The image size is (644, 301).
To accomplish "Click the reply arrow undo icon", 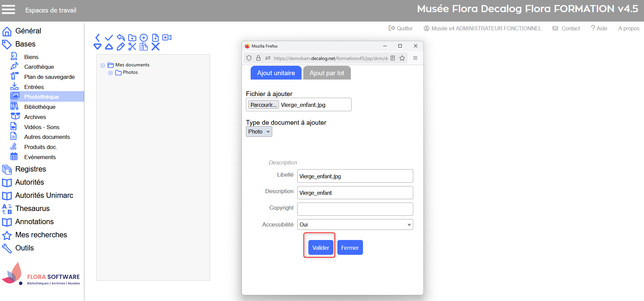I will pos(120,37).
